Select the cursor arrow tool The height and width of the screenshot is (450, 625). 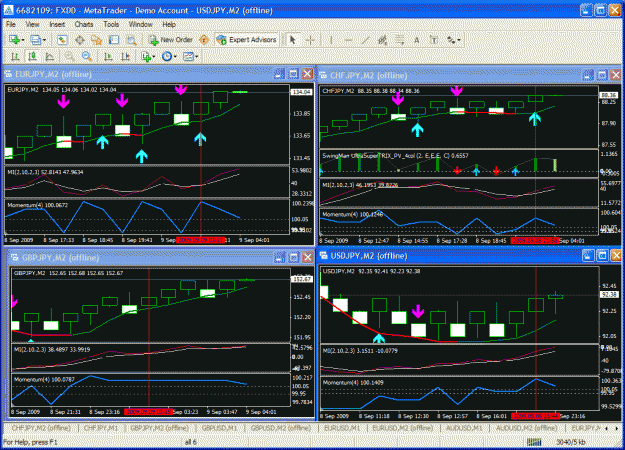[x=293, y=40]
